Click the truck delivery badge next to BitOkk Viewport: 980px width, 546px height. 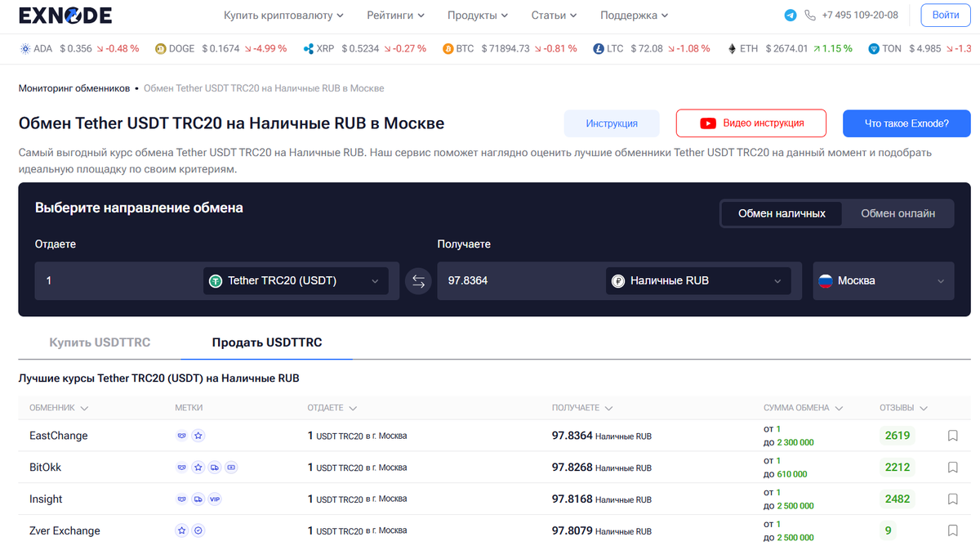tap(214, 467)
